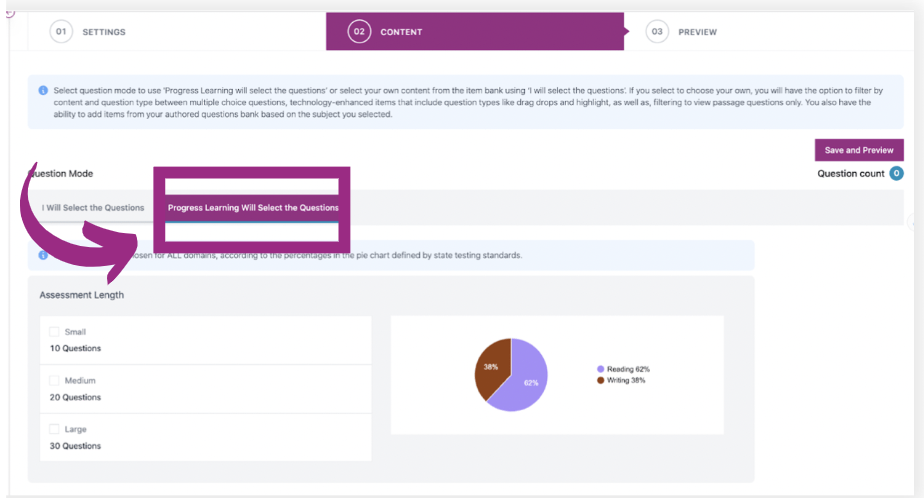
Task: Click the info icon in the top banner
Action: (43, 90)
